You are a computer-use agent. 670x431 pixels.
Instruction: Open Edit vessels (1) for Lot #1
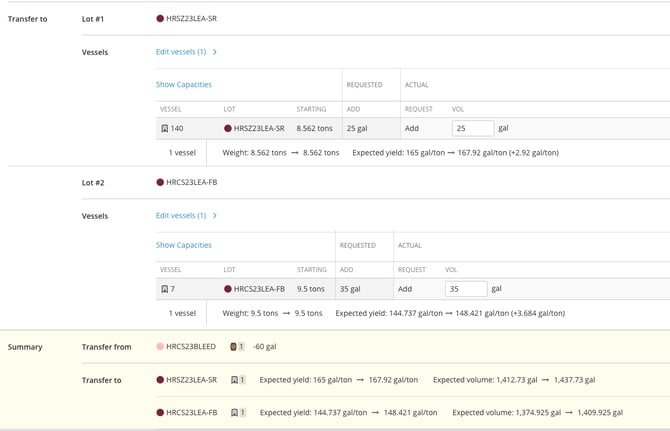(x=181, y=52)
